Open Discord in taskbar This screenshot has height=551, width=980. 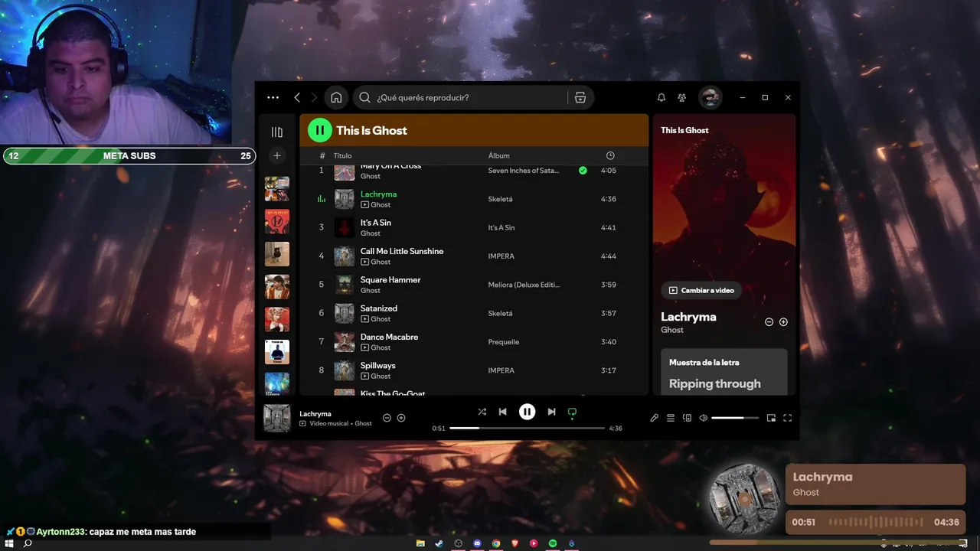point(477,543)
